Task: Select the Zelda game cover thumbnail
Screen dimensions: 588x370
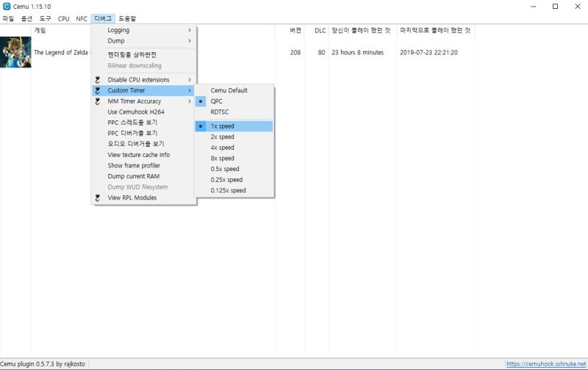Action: point(15,52)
